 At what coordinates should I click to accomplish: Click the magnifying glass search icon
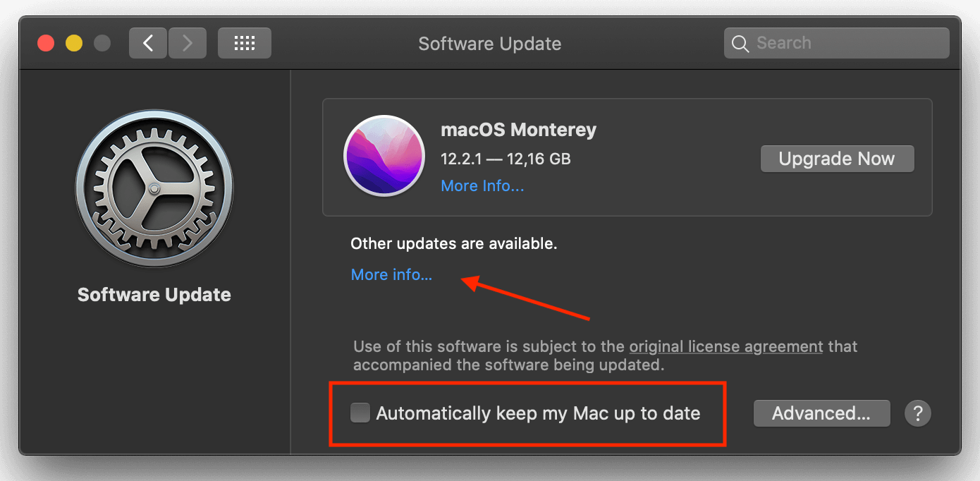pyautogui.click(x=740, y=44)
